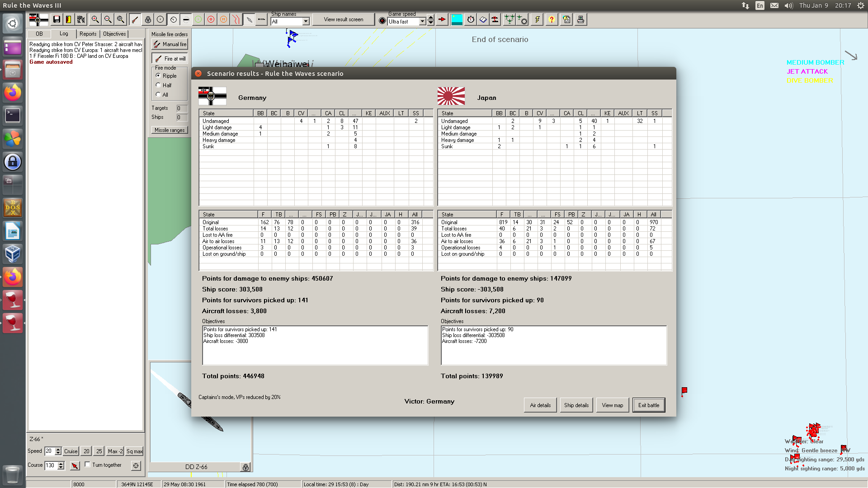Click the Air details button
The width and height of the screenshot is (868, 488).
pos(540,405)
